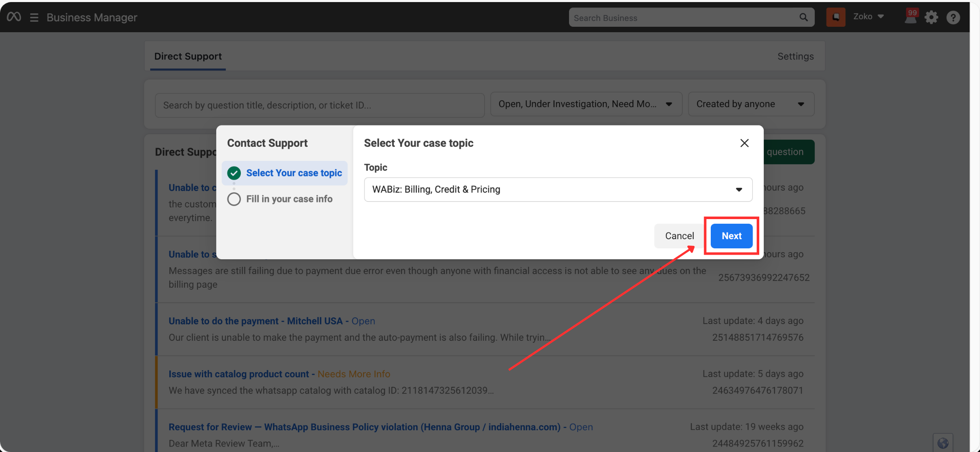
Task: Open the Settings tab
Action: (x=795, y=56)
